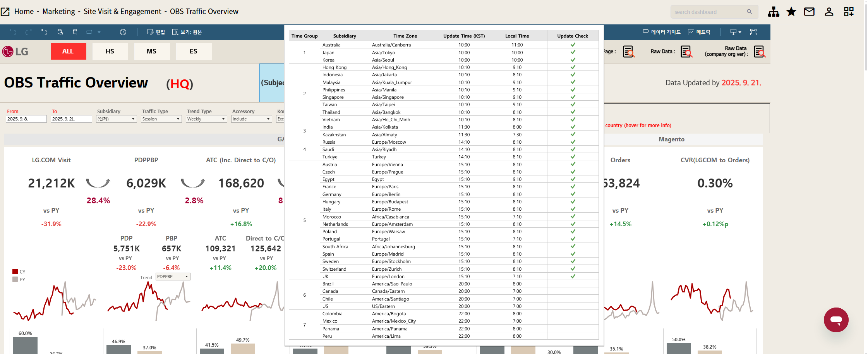Viewport: 868px width, 354px height.
Task: Click the star favorites icon
Action: pos(791,12)
